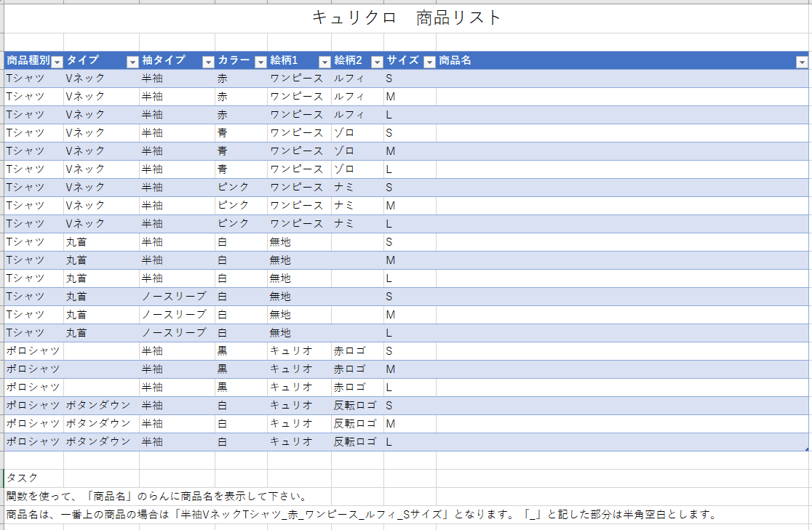This screenshot has width=812, height=530.
Task: Click ワンピース in the ピンク ナミ S row
Action: [296, 188]
